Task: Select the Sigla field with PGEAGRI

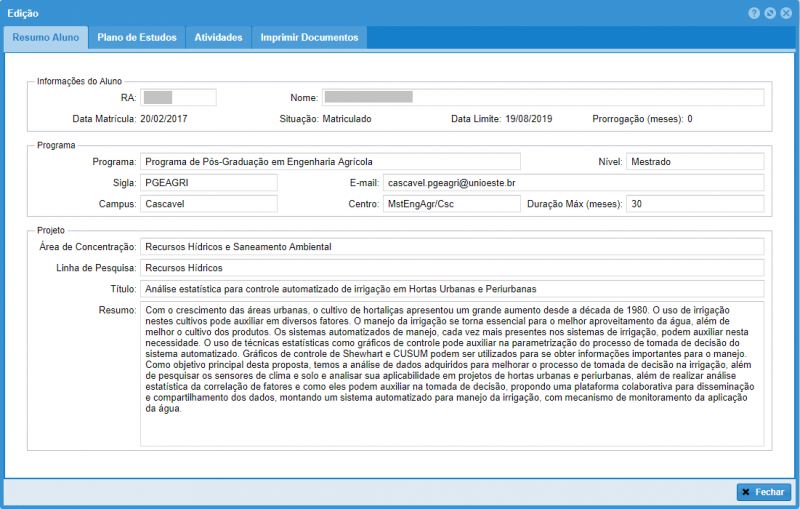Action: pos(208,183)
